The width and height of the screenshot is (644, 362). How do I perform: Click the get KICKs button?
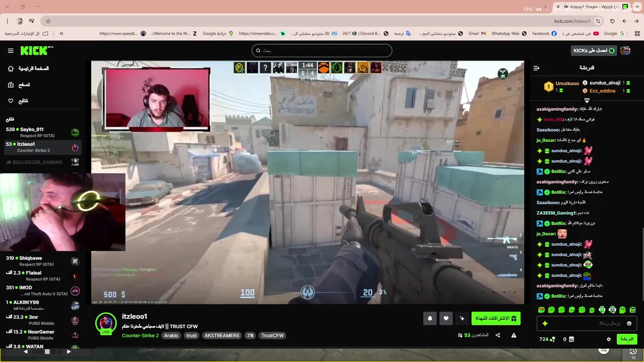click(x=594, y=51)
